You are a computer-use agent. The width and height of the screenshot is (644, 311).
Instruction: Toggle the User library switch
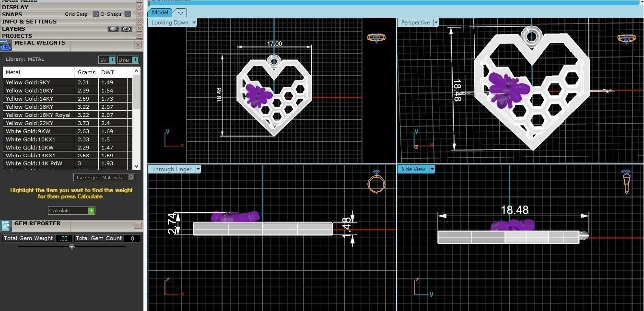point(135,60)
